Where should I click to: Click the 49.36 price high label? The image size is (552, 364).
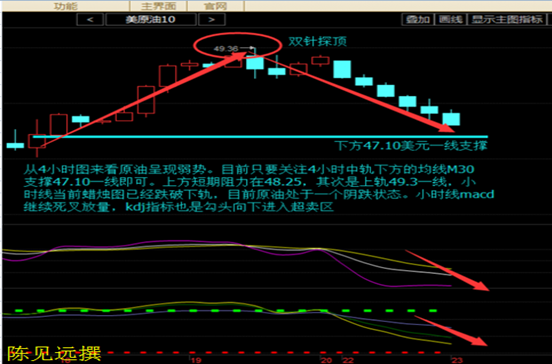226,49
